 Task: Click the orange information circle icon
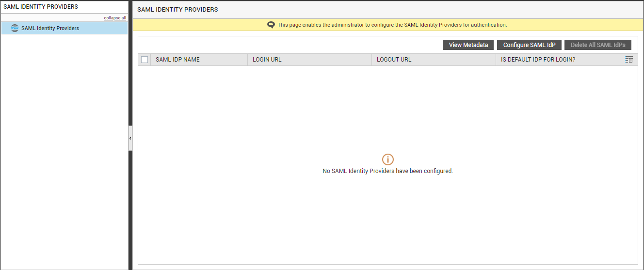pyautogui.click(x=388, y=159)
